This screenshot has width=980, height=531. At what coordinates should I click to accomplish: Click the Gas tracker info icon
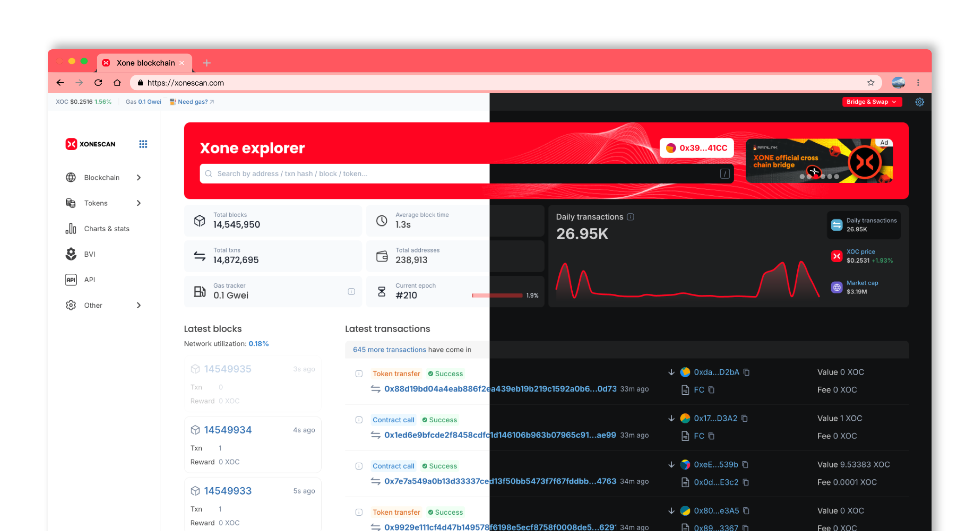click(351, 292)
